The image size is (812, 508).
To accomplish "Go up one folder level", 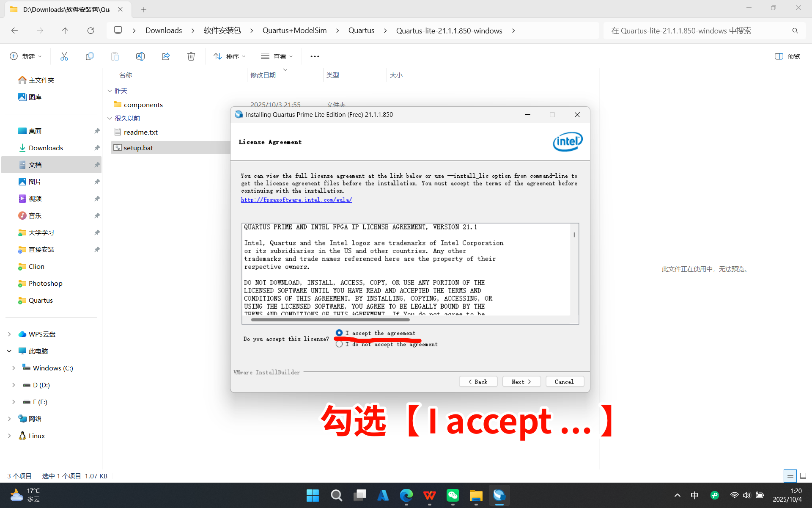I will (65, 30).
